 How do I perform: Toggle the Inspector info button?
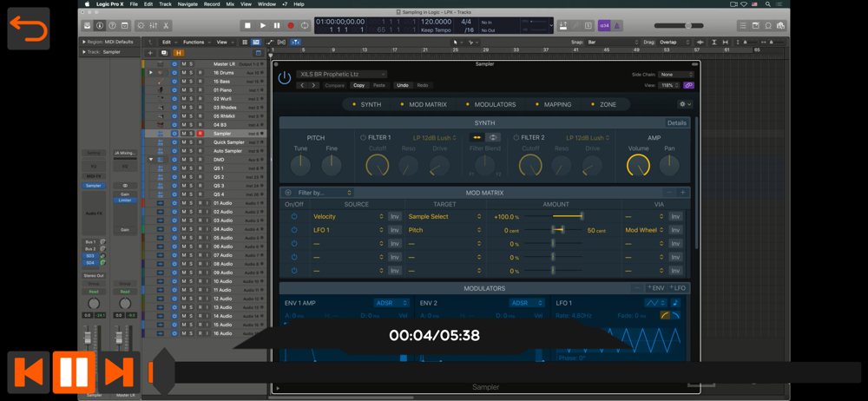click(x=100, y=25)
